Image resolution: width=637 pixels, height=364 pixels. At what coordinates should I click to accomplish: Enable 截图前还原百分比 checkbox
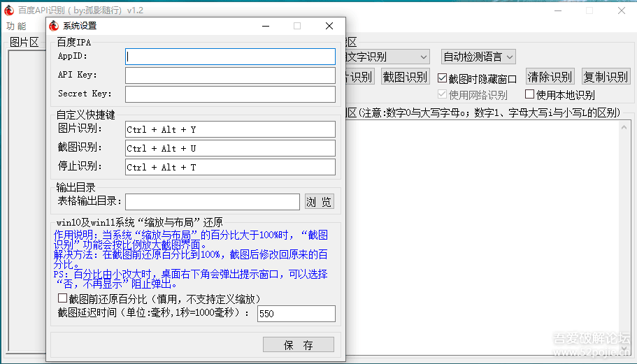click(62, 298)
